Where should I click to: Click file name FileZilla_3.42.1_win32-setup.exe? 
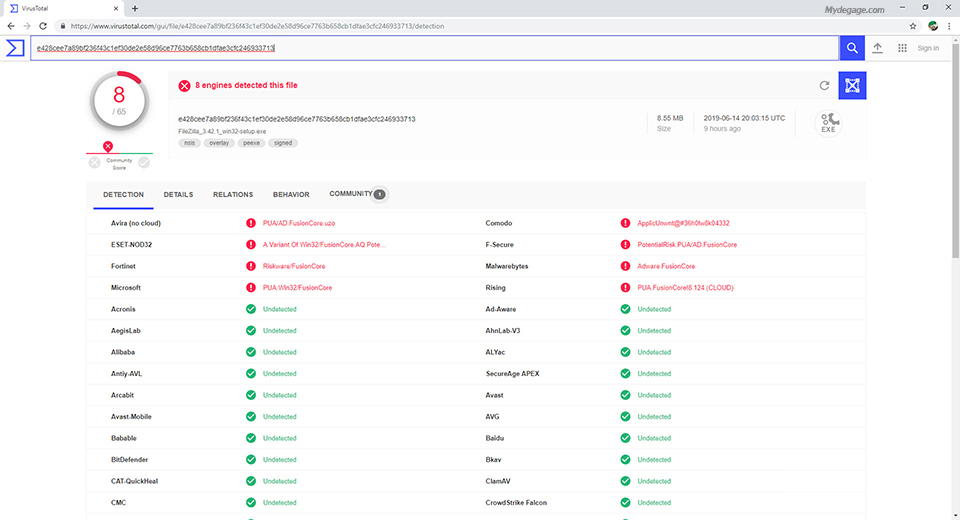click(222, 131)
